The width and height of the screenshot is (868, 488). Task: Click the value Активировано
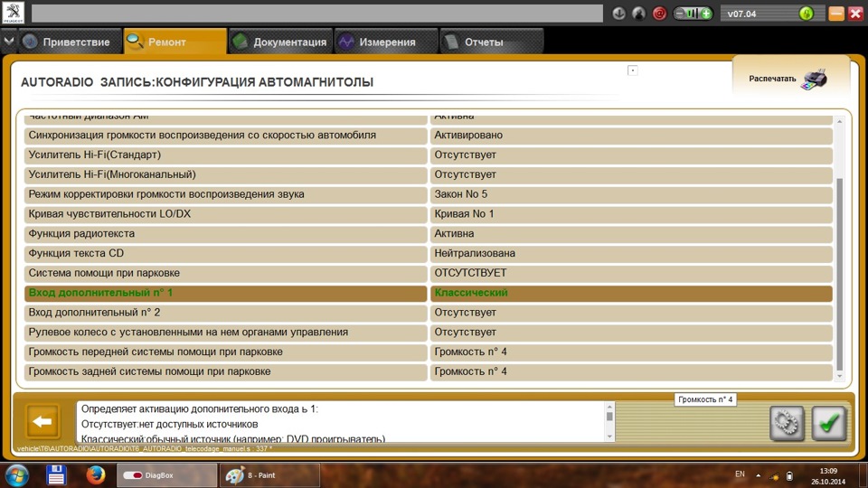click(631, 135)
